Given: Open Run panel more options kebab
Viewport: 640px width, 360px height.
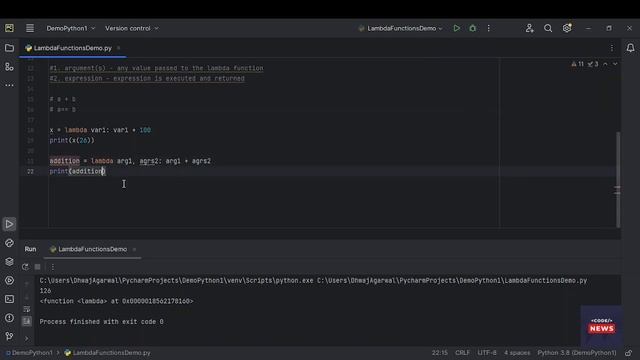Looking at the screenshot, I should point(53,267).
